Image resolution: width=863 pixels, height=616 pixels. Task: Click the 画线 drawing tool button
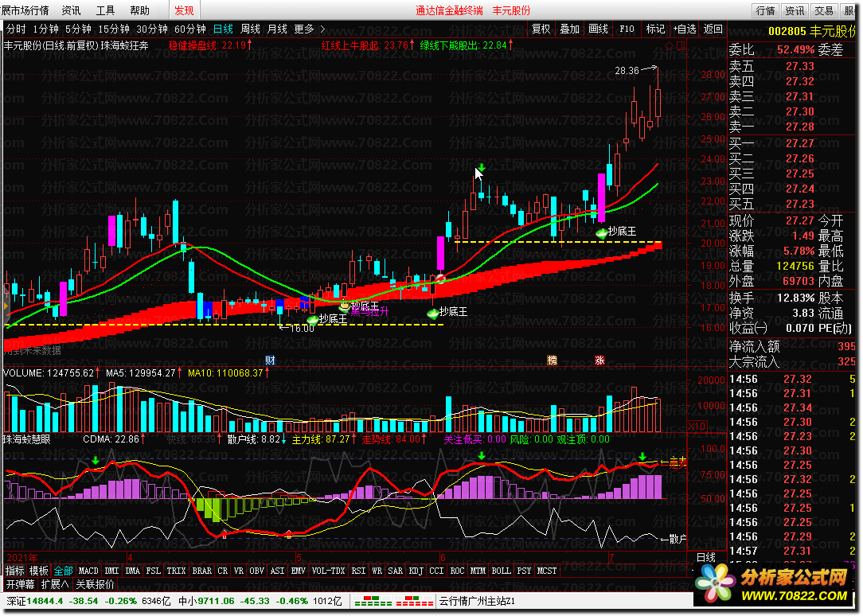(598, 29)
